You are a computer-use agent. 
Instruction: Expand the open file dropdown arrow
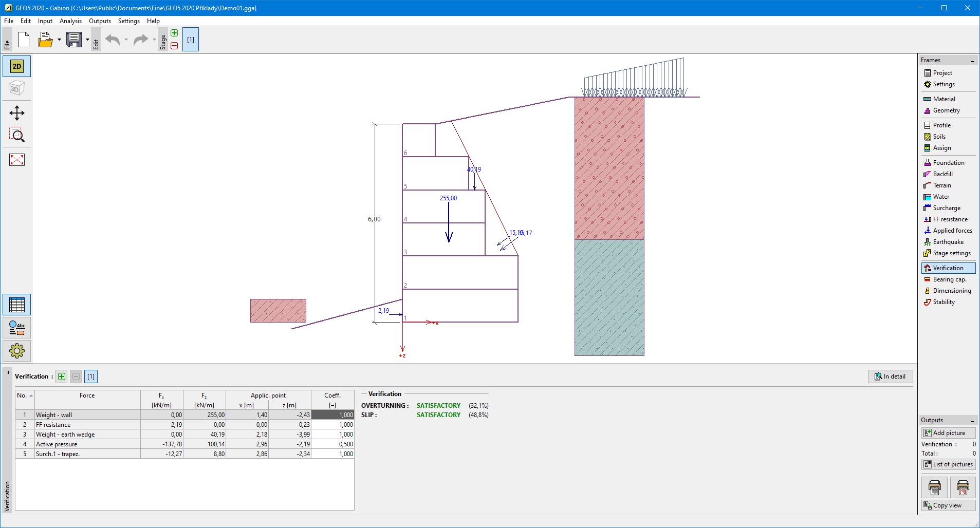[x=59, y=40]
